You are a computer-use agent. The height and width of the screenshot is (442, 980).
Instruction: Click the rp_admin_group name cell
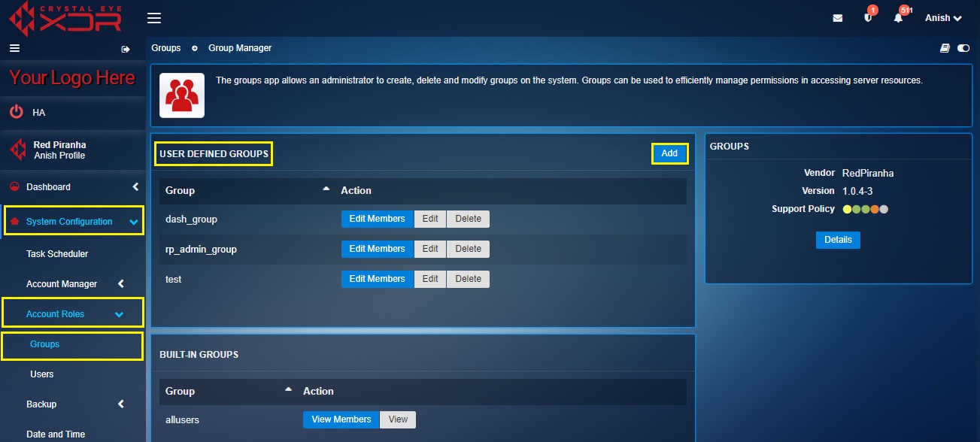pos(201,249)
